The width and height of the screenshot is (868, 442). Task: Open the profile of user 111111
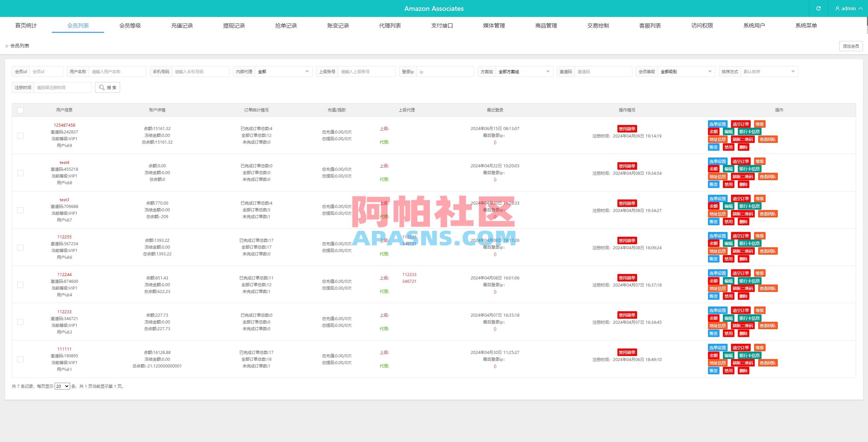click(x=64, y=349)
